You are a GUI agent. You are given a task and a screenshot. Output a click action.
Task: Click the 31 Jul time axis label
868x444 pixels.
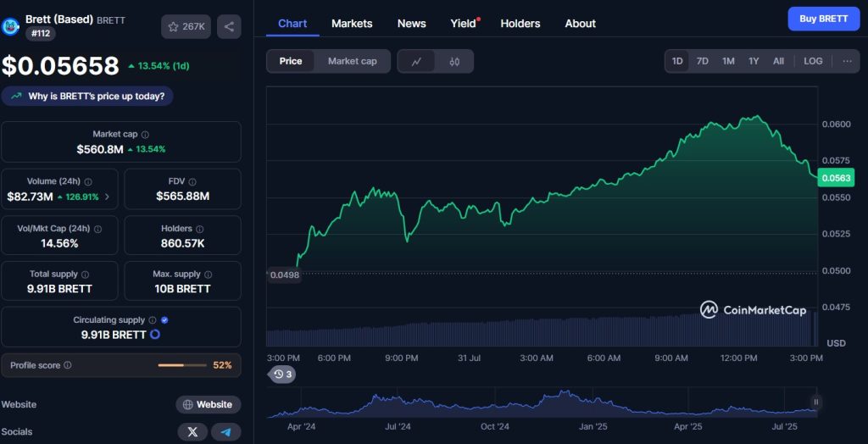coord(469,358)
